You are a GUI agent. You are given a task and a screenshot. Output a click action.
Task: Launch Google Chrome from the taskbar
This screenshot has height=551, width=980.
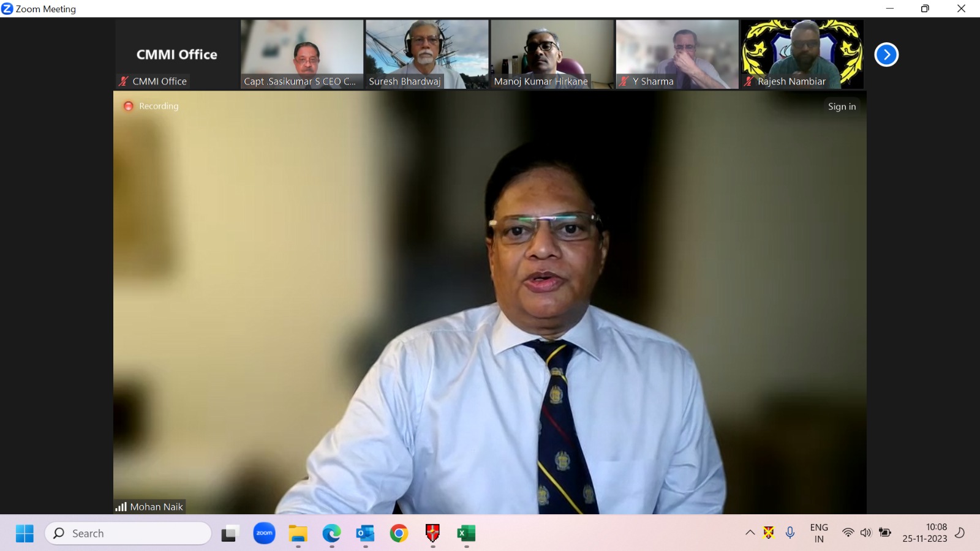(399, 533)
